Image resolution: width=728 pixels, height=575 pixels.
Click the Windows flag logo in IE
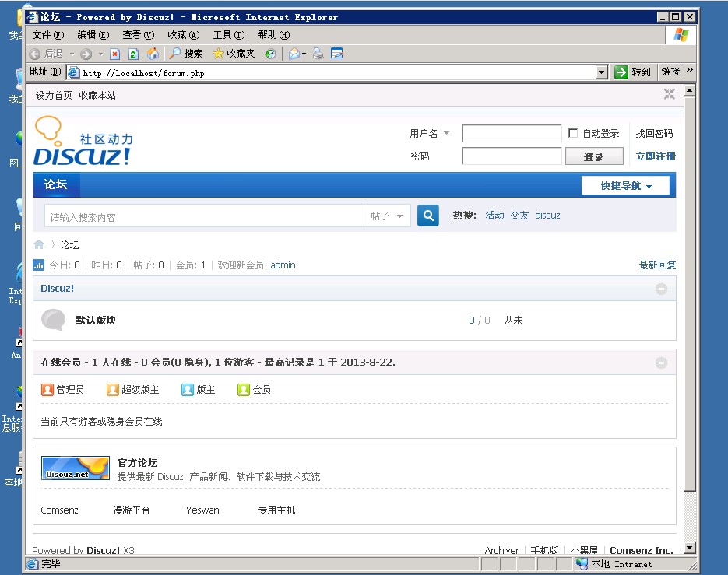681,35
